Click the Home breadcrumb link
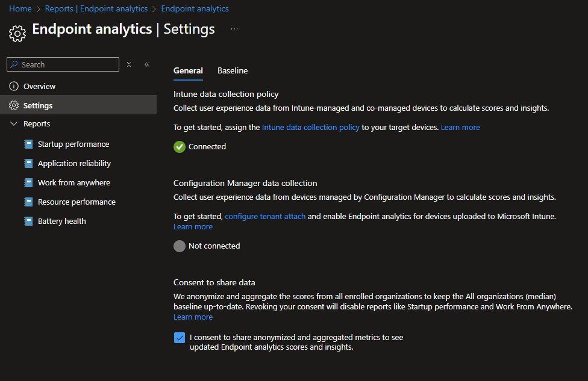 pos(20,9)
